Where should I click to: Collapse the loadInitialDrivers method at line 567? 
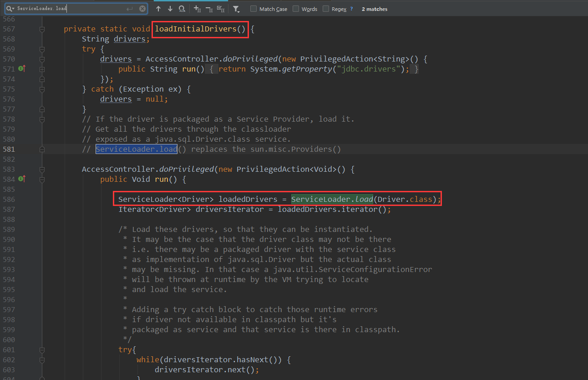(42, 29)
